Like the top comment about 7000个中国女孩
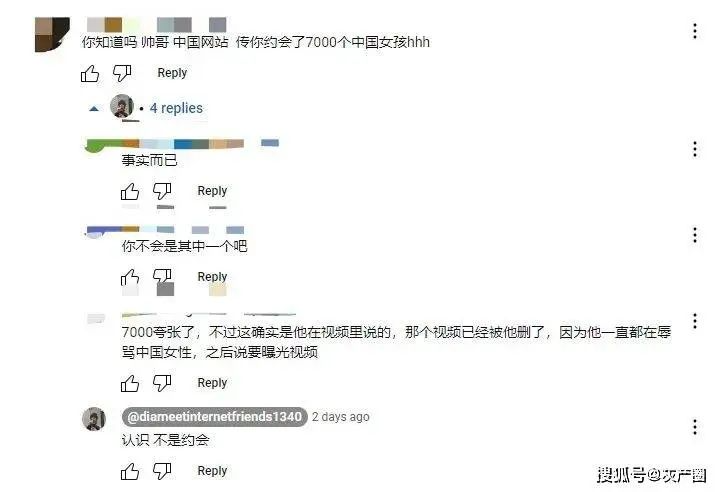 (x=90, y=74)
